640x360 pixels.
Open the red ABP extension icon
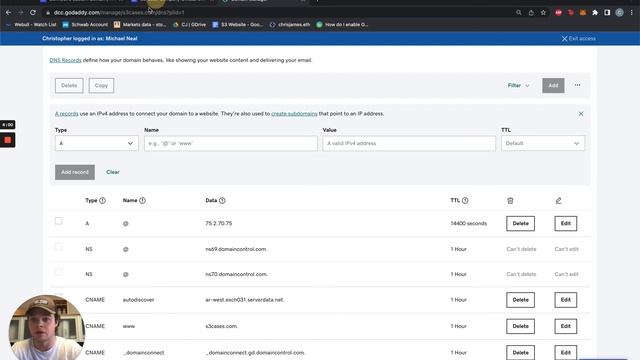coord(558,13)
